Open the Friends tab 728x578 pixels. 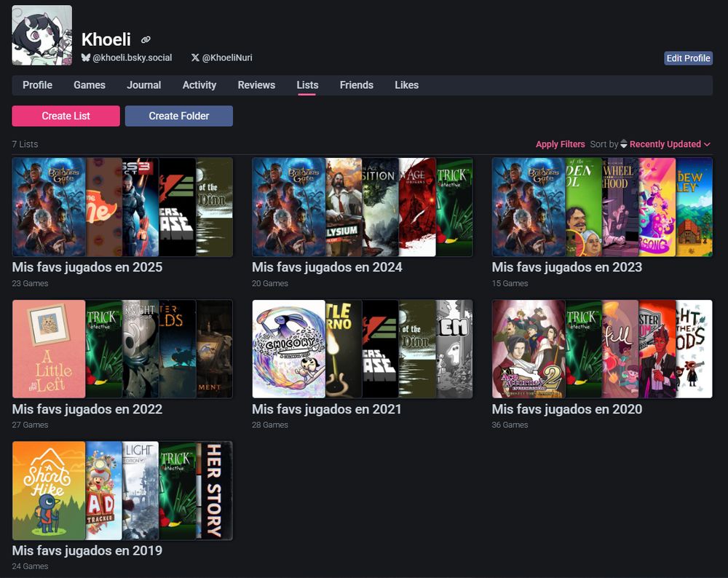tap(357, 85)
